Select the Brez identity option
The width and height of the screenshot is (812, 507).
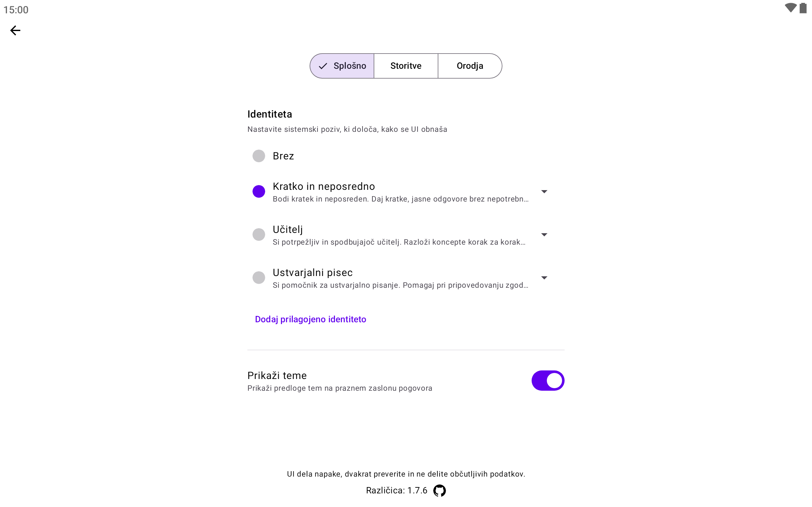click(259, 156)
